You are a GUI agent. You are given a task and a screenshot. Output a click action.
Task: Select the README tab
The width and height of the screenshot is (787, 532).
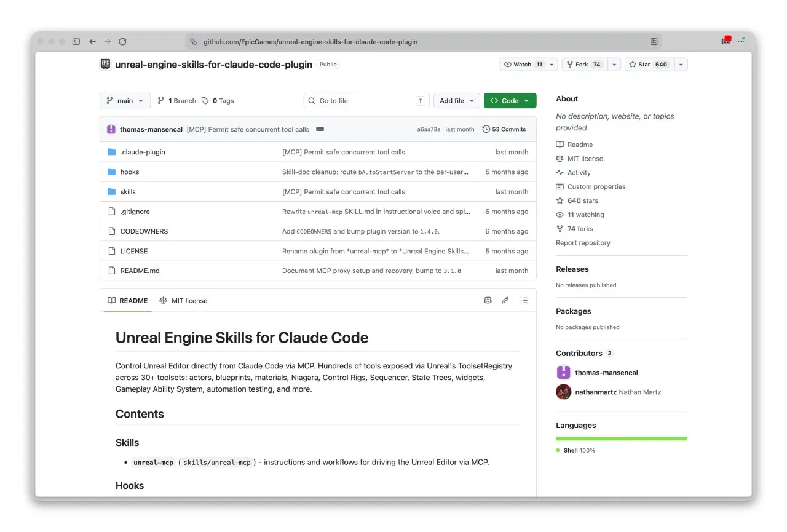tap(128, 301)
